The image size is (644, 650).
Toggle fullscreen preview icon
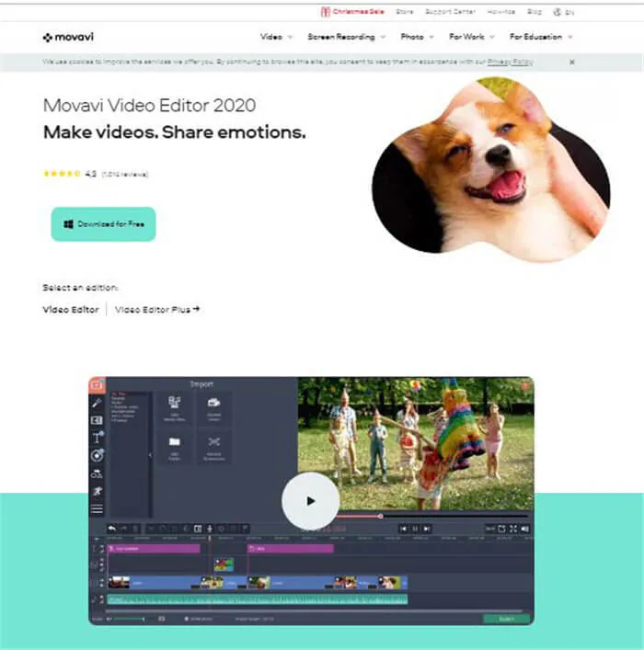[513, 529]
